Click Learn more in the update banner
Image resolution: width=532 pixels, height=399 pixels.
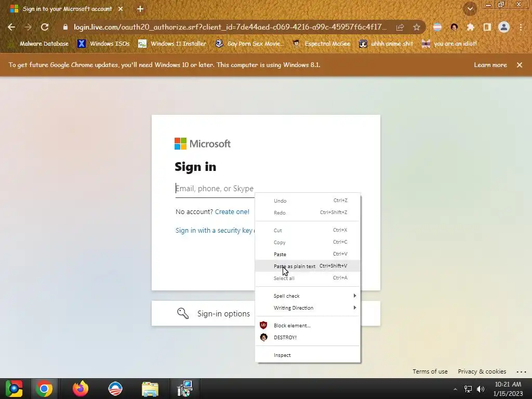click(490, 65)
